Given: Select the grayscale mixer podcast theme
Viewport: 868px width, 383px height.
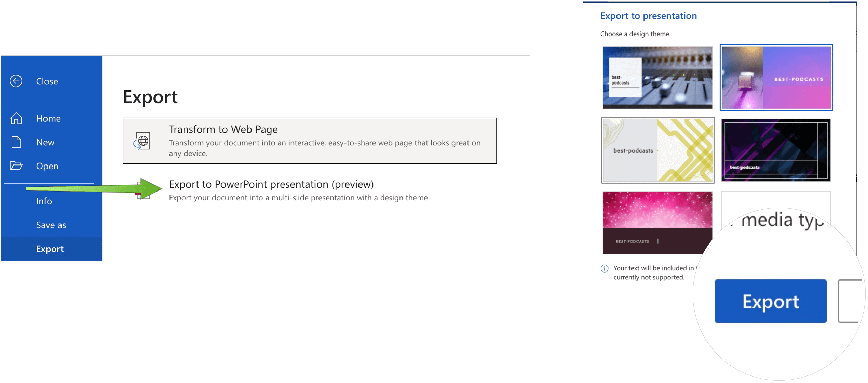Looking at the screenshot, I should [655, 78].
